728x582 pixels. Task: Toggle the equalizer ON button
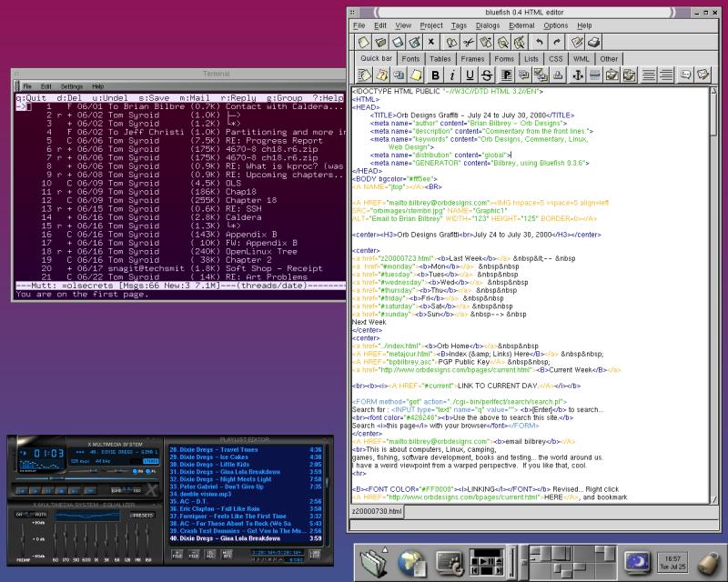pyautogui.click(x=22, y=515)
